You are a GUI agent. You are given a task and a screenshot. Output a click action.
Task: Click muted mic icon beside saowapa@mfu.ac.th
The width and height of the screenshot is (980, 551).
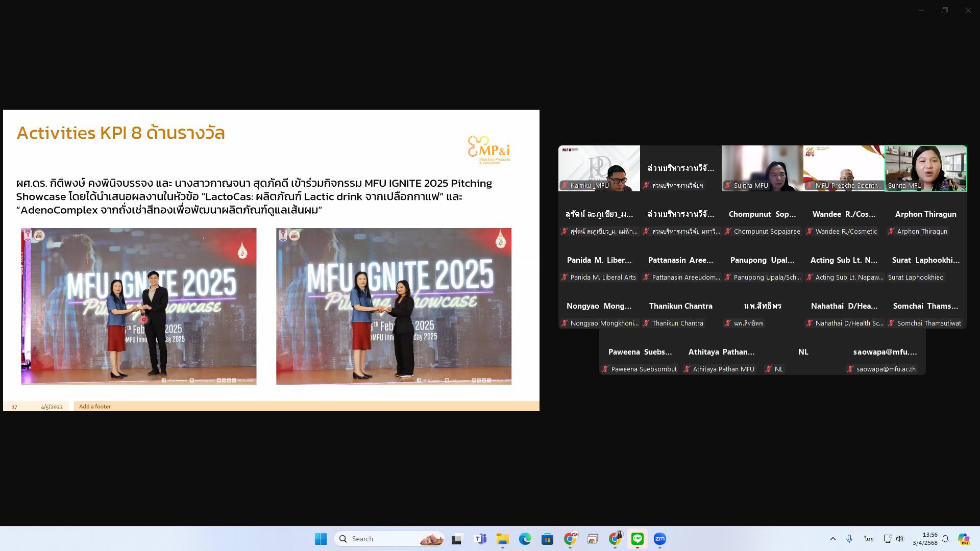[x=850, y=369]
